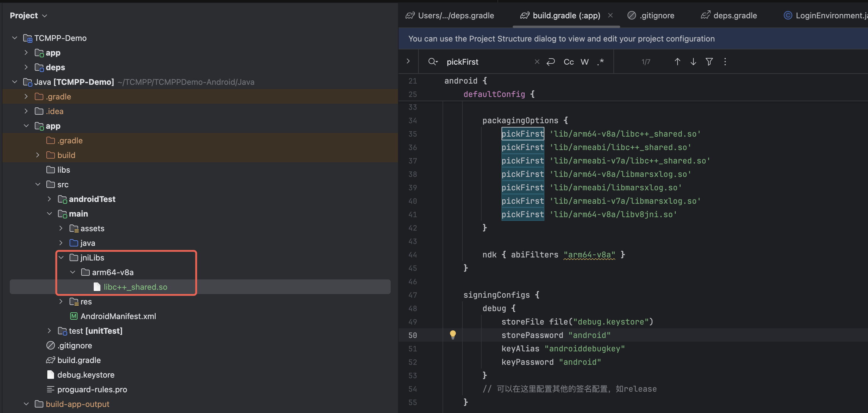Toggle Regex (.*) search option
The image size is (868, 413).
click(x=600, y=62)
